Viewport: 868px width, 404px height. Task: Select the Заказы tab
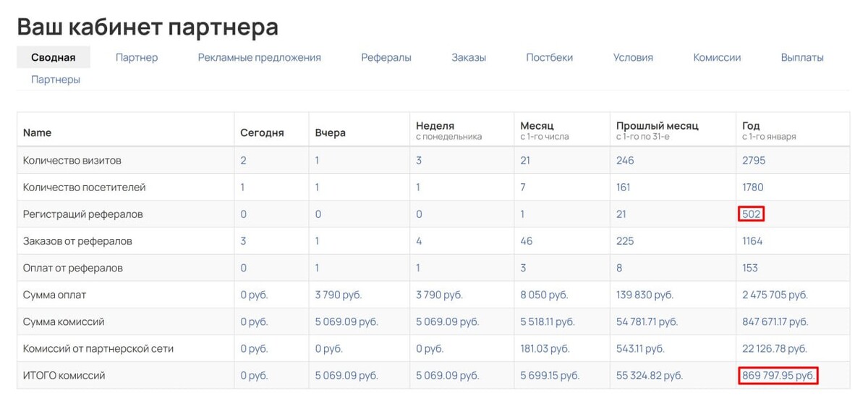point(469,57)
